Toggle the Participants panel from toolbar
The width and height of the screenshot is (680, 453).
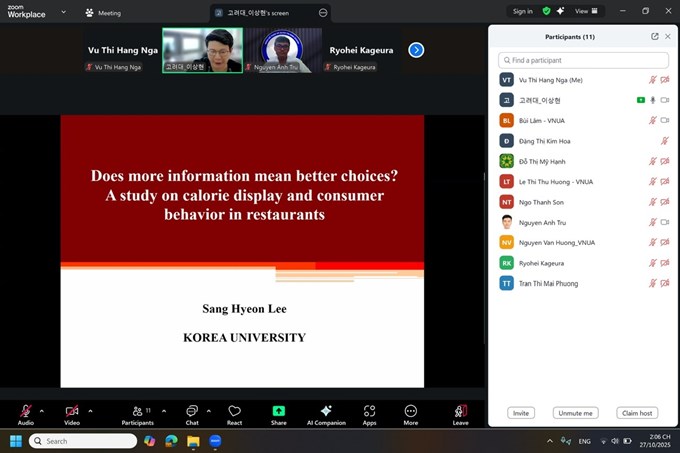click(137, 411)
